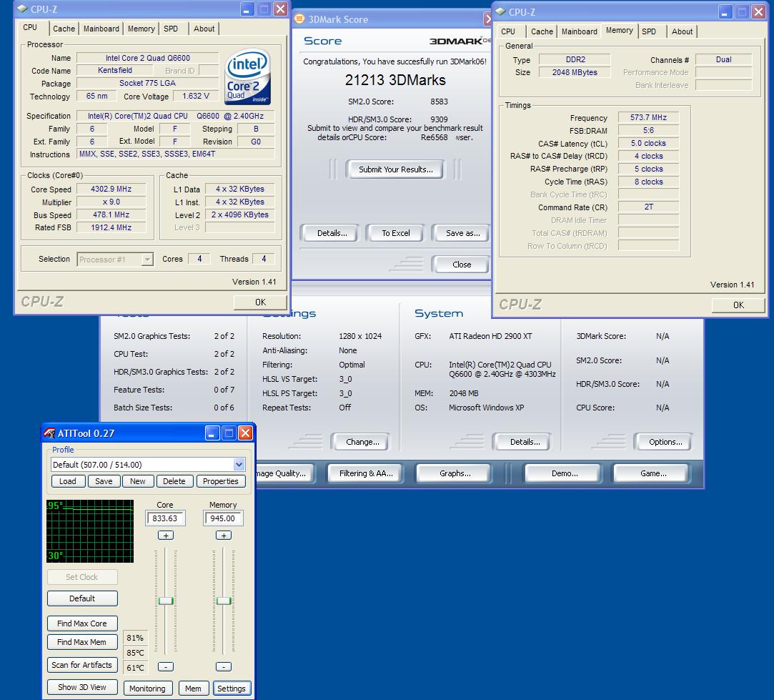
Task: Select SPD tab in left CPU-Z
Action: click(171, 29)
